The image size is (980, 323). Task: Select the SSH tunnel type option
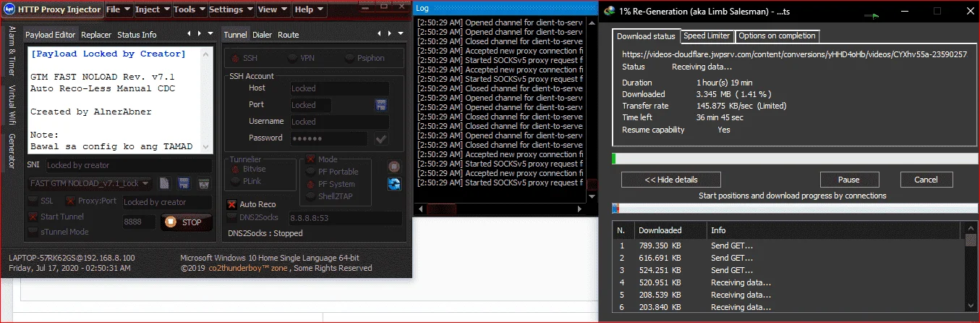coord(244,58)
